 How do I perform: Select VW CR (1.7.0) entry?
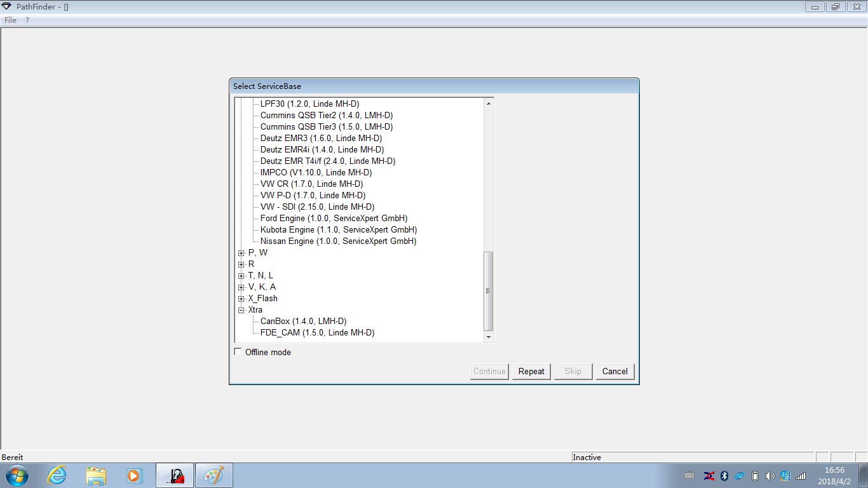click(311, 184)
